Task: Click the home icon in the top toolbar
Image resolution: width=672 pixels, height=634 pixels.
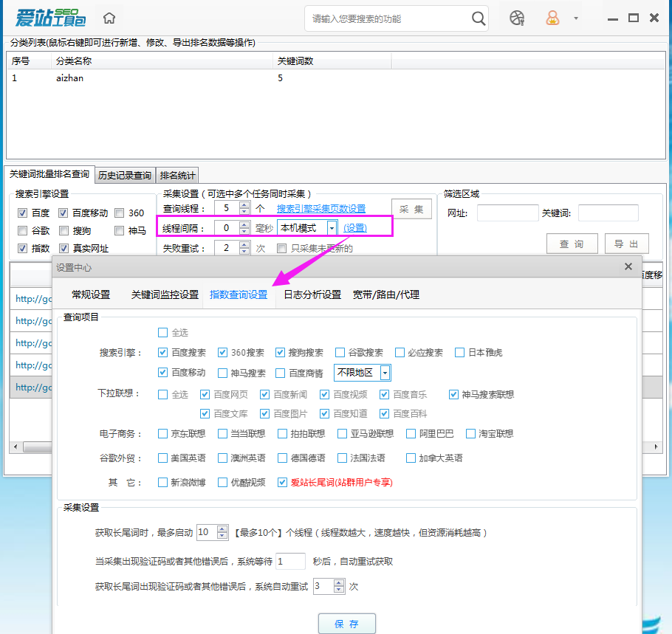Action: [108, 18]
